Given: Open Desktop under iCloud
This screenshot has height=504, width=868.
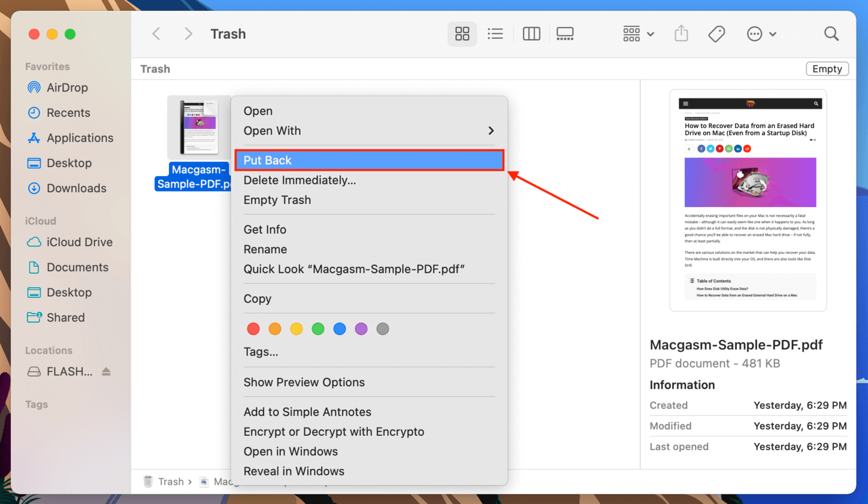Looking at the screenshot, I should (x=60, y=292).
